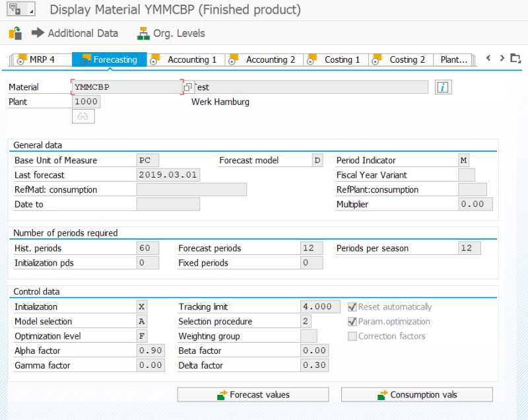Open the services menu icon beside the title
Viewport: 528px width, 420px height.
click(x=20, y=9)
